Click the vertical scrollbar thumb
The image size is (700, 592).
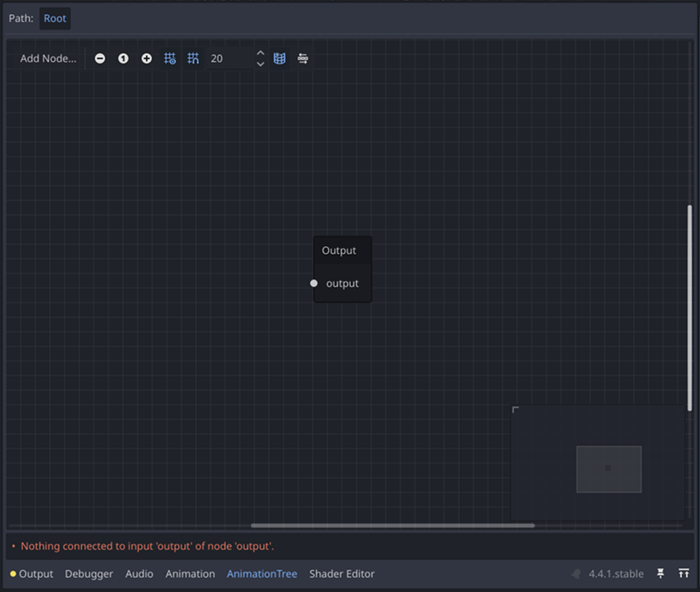point(690,307)
